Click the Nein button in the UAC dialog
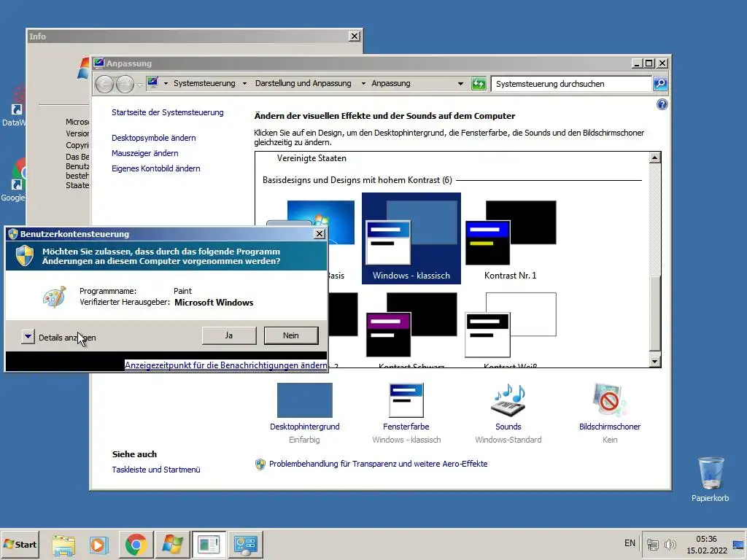Viewport: 747px width, 560px height. coord(291,335)
